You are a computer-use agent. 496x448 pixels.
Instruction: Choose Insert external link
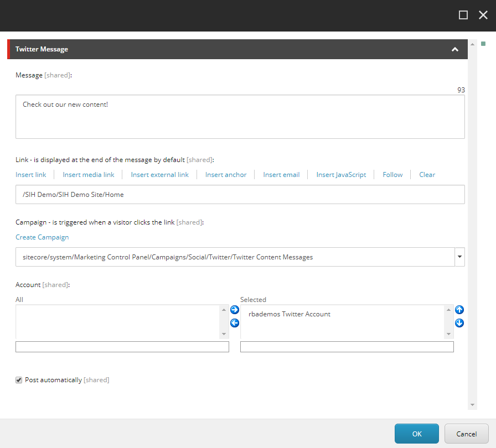(x=159, y=174)
